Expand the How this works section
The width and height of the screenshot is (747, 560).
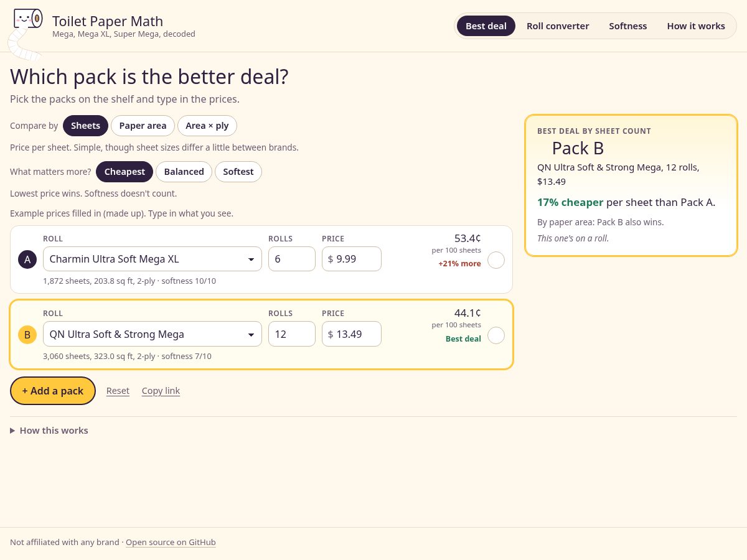click(x=49, y=431)
